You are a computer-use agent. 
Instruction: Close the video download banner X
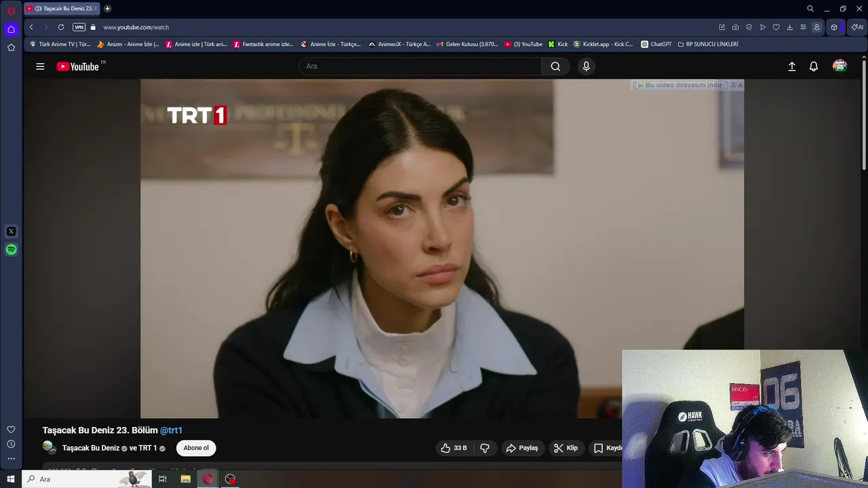click(740, 85)
